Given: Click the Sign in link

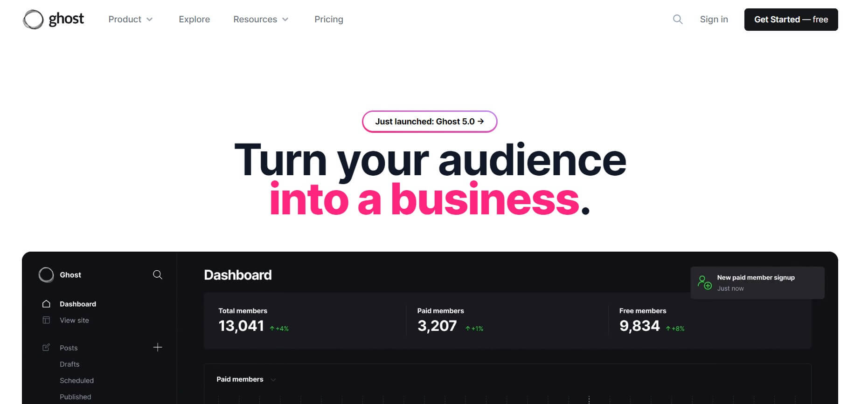Looking at the screenshot, I should 714,20.
